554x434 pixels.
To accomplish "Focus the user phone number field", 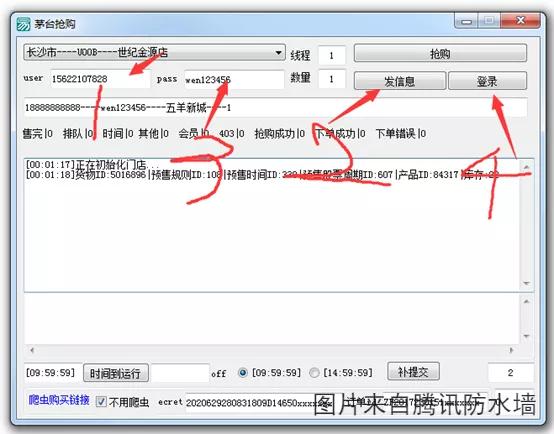I will [x=100, y=79].
